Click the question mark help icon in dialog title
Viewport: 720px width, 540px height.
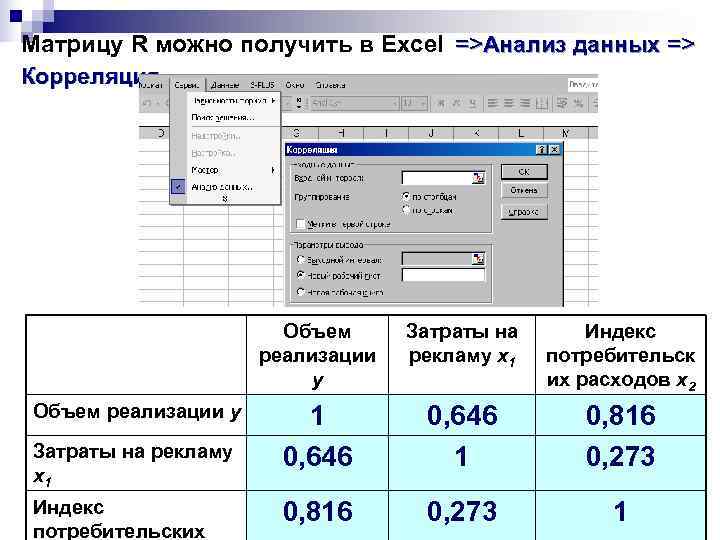[541, 150]
